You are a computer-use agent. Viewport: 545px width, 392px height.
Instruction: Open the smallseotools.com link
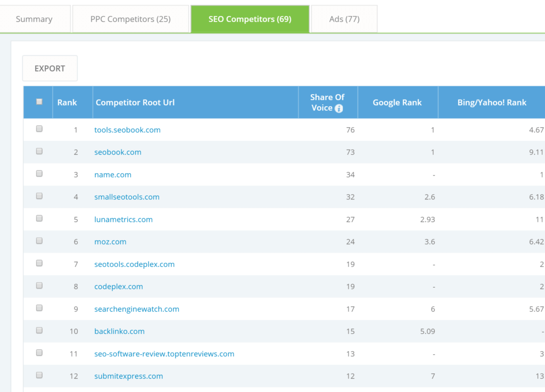127,197
